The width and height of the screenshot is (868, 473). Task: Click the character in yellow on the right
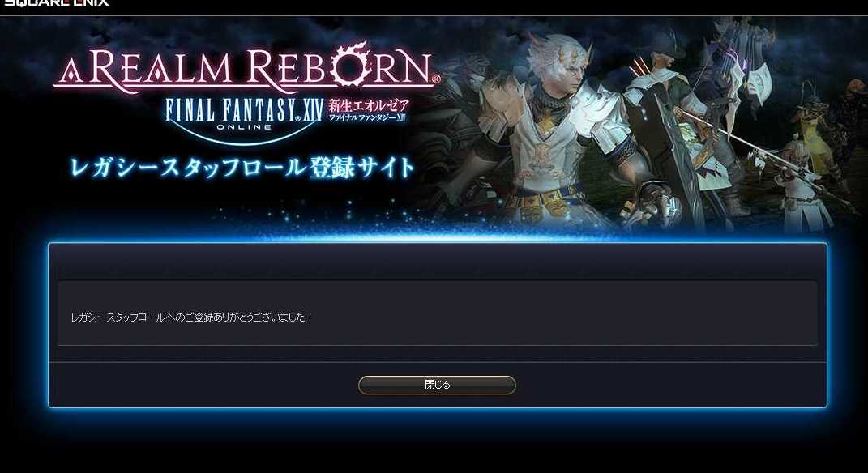(x=815, y=133)
